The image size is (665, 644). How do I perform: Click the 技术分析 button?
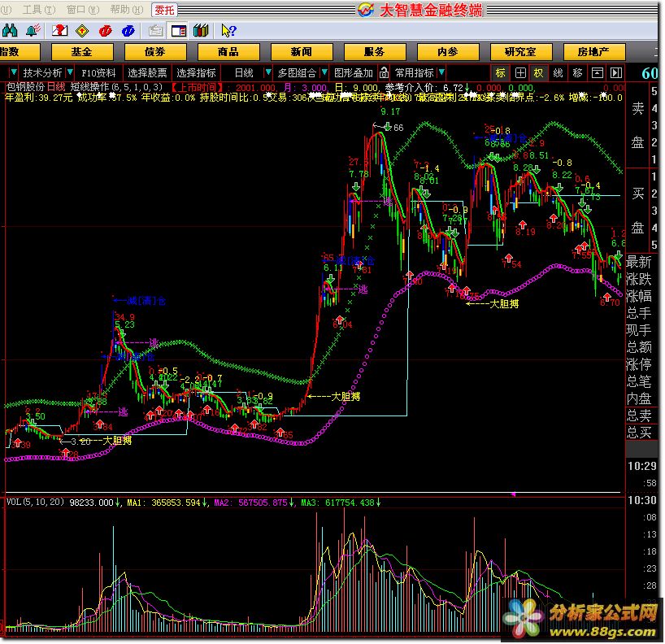pos(42,73)
